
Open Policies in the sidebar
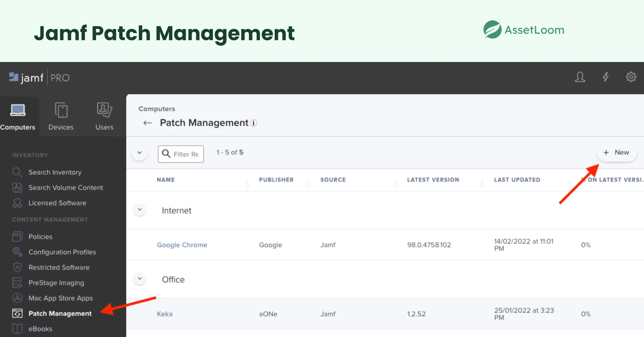(40, 237)
